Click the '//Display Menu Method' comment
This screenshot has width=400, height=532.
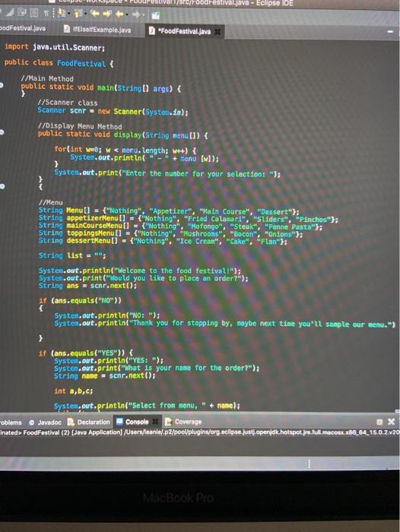click(79, 126)
